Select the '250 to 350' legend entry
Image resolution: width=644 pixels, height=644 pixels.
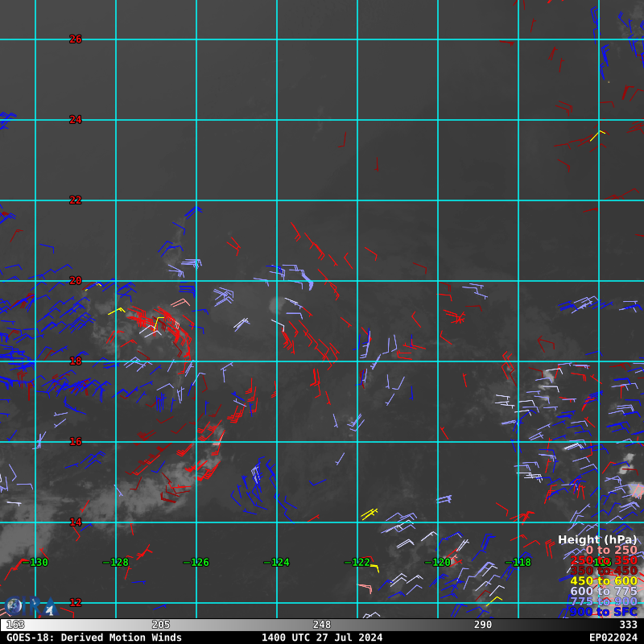tap(604, 560)
